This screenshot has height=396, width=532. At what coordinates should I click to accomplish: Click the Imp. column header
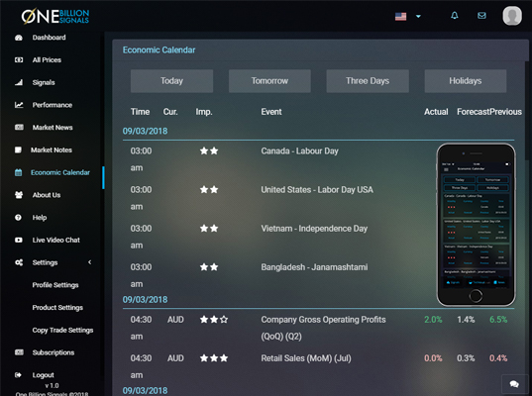click(x=204, y=112)
